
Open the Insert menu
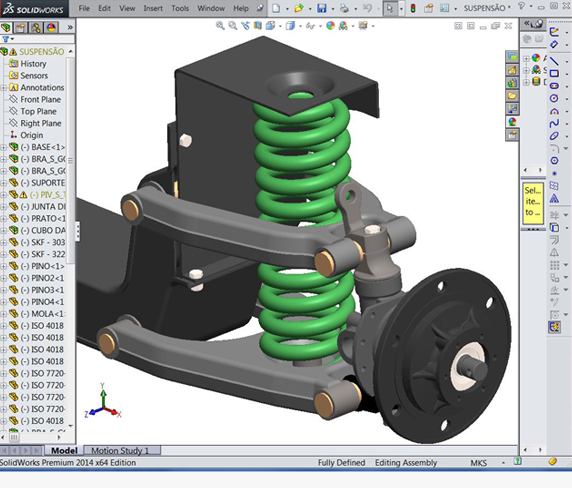(153, 8)
